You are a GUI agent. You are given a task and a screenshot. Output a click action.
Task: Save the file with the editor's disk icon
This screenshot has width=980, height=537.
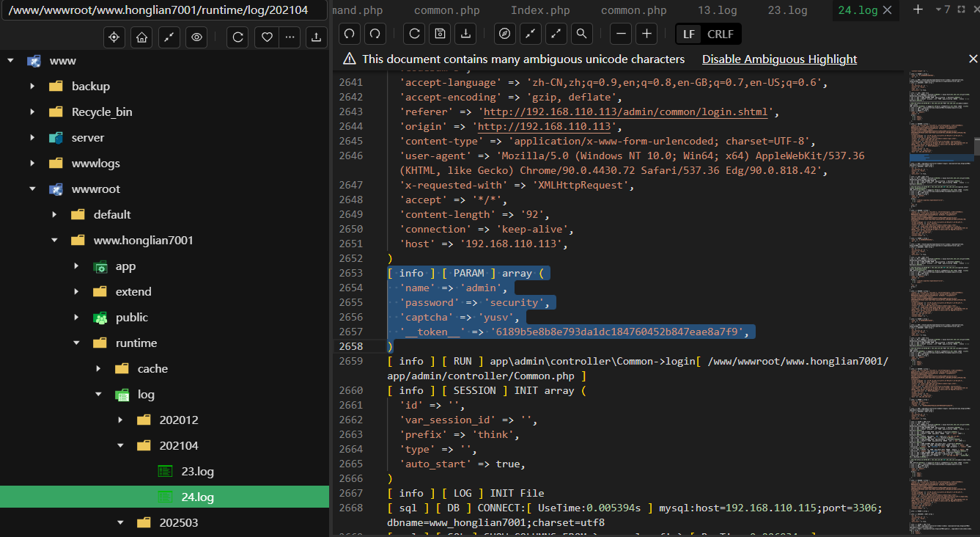pos(440,33)
